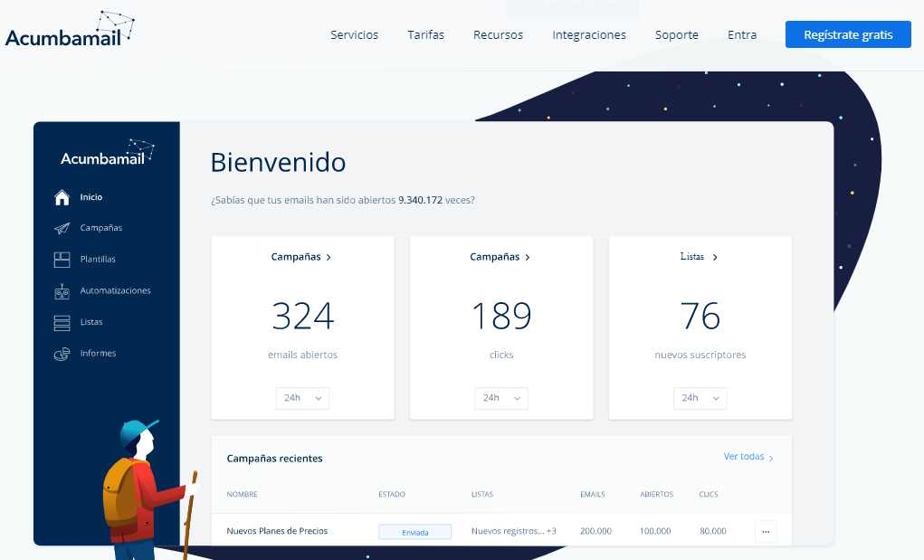This screenshot has width=924, height=560.
Task: Select the Plantillas layout icon
Action: pyautogui.click(x=62, y=260)
